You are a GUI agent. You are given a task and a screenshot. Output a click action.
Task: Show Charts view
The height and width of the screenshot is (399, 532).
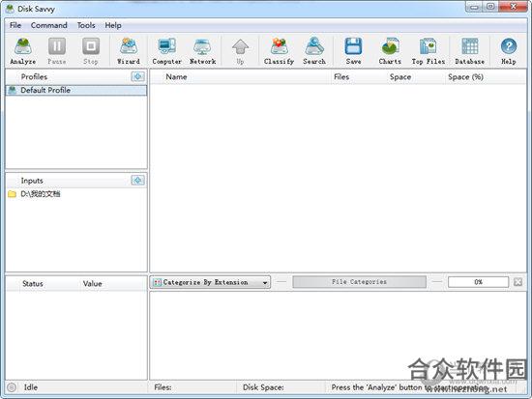(x=390, y=51)
